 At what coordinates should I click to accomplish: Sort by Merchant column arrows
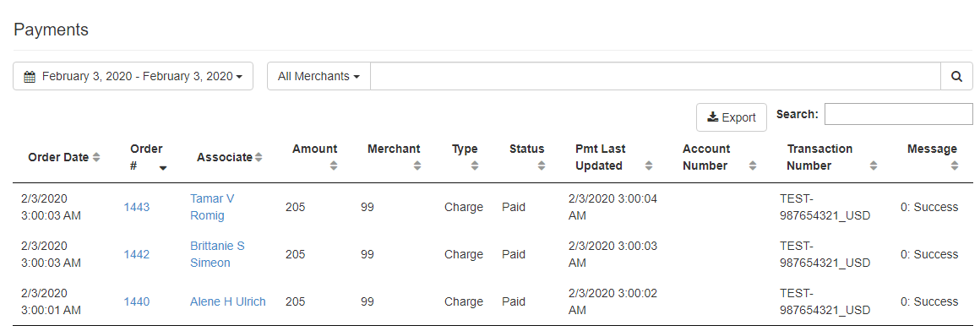point(417,166)
